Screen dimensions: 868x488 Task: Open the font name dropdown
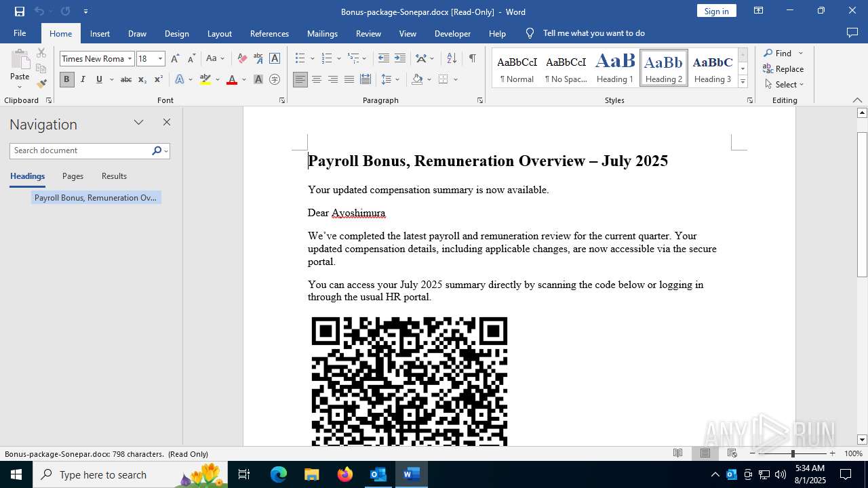click(130, 58)
